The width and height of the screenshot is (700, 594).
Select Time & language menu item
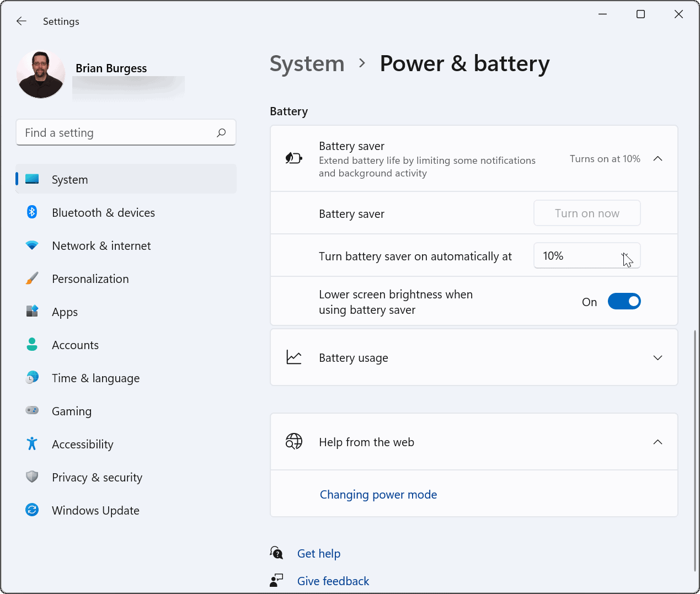95,378
